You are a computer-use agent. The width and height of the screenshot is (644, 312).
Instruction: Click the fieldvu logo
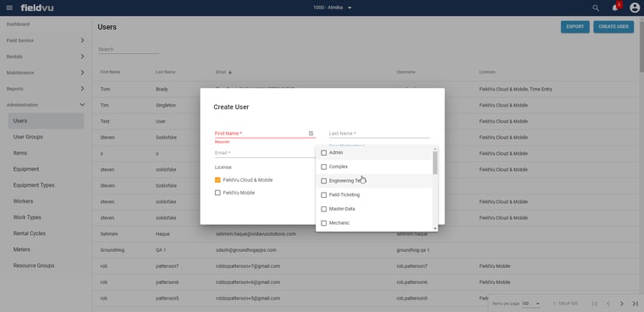37,8
